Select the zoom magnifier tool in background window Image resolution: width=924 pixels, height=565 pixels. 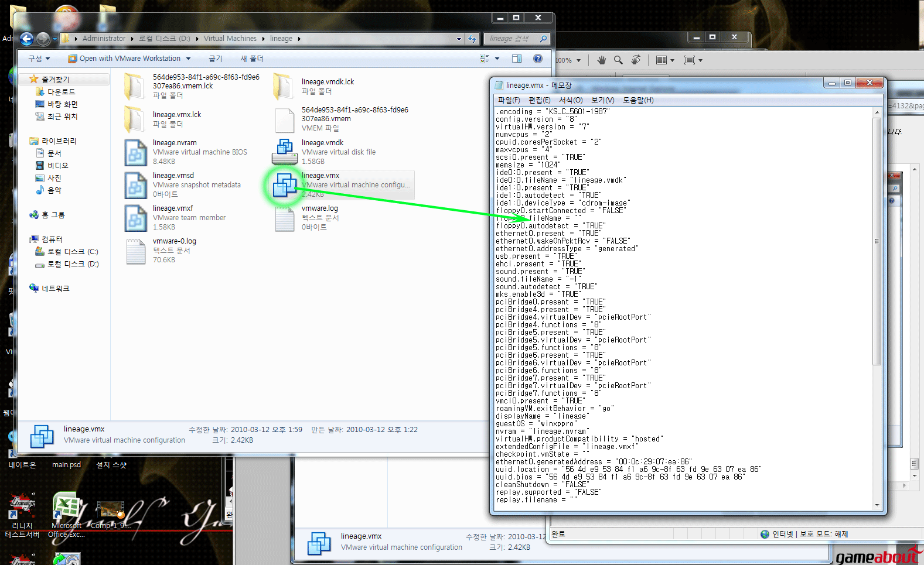pyautogui.click(x=618, y=60)
